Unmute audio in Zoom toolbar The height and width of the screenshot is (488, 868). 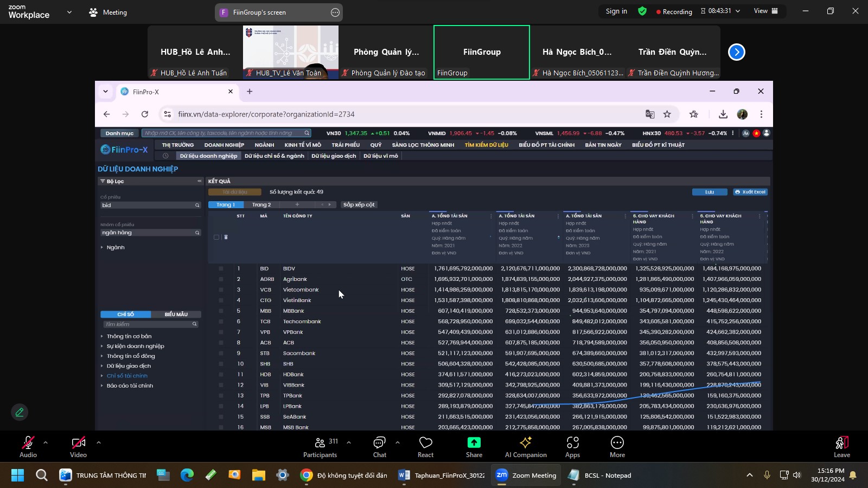click(x=28, y=447)
